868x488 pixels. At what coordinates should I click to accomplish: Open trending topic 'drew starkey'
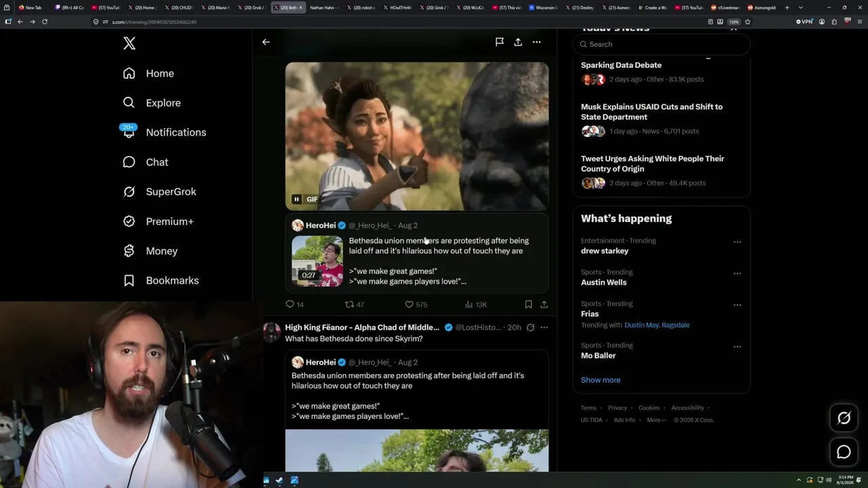(x=605, y=251)
